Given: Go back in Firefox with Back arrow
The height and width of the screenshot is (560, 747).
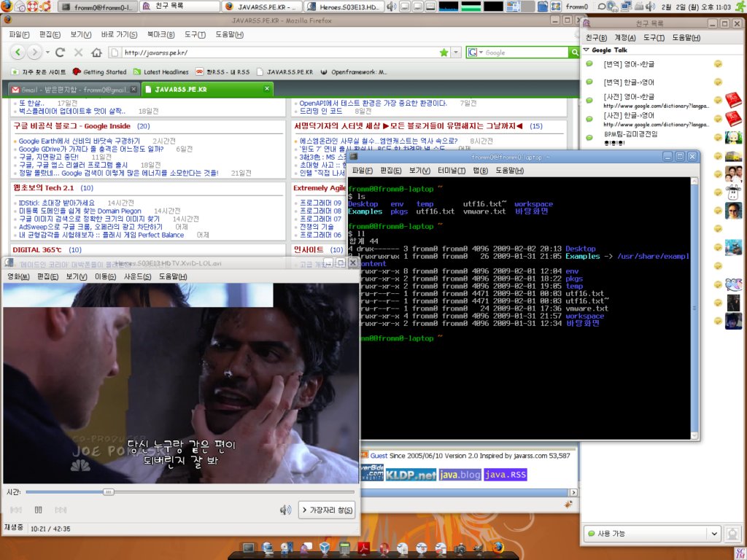Looking at the screenshot, I should pos(18,52).
